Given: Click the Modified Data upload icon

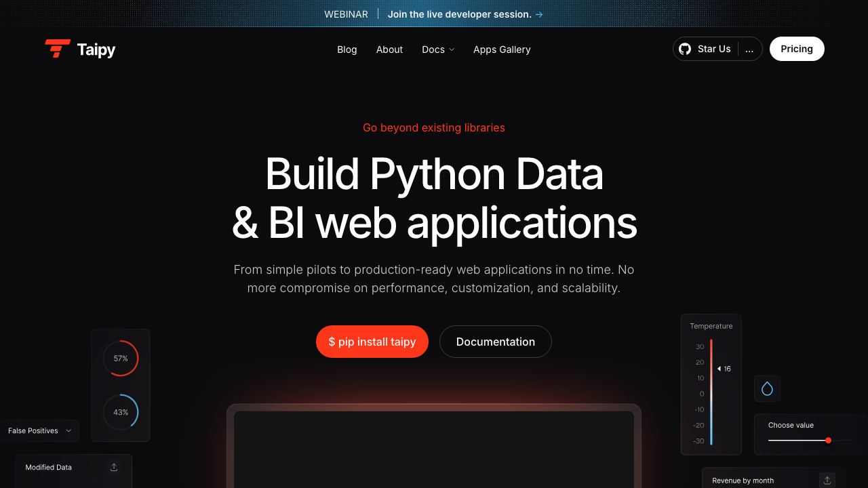Looking at the screenshot, I should [114, 467].
